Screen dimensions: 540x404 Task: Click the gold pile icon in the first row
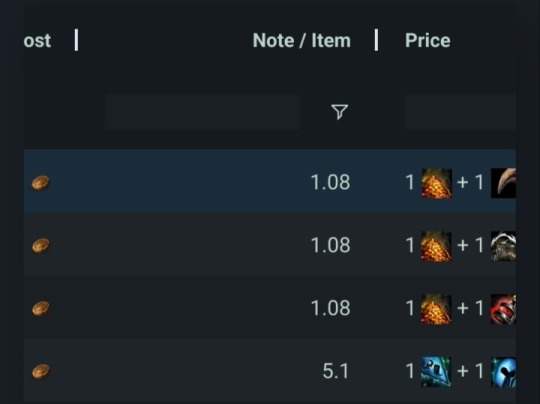pos(437,183)
